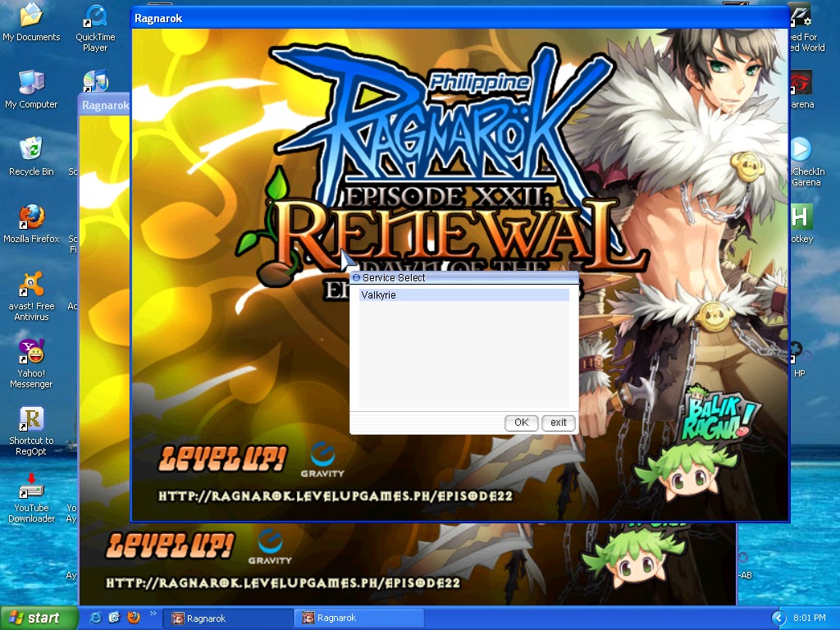The image size is (840, 630).
Task: Select Valkyrie in the Service Select list
Action: pos(464,295)
